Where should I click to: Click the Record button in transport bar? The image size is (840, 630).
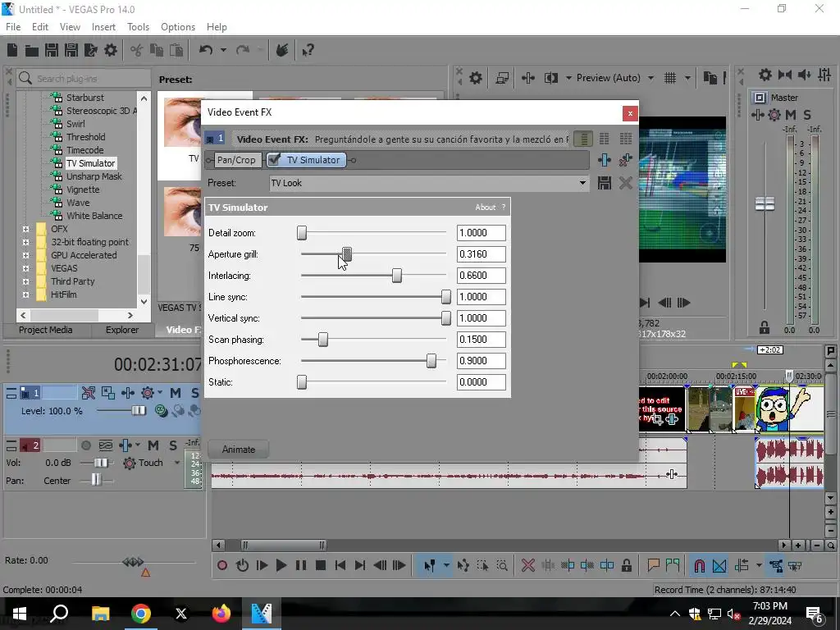[222, 565]
